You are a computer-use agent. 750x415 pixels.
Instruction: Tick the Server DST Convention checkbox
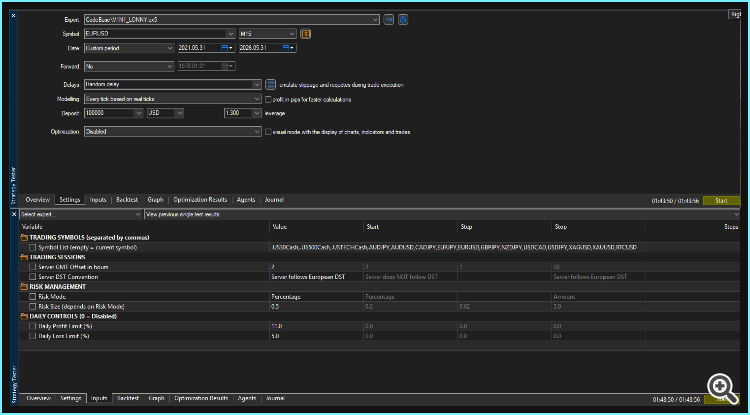click(33, 277)
